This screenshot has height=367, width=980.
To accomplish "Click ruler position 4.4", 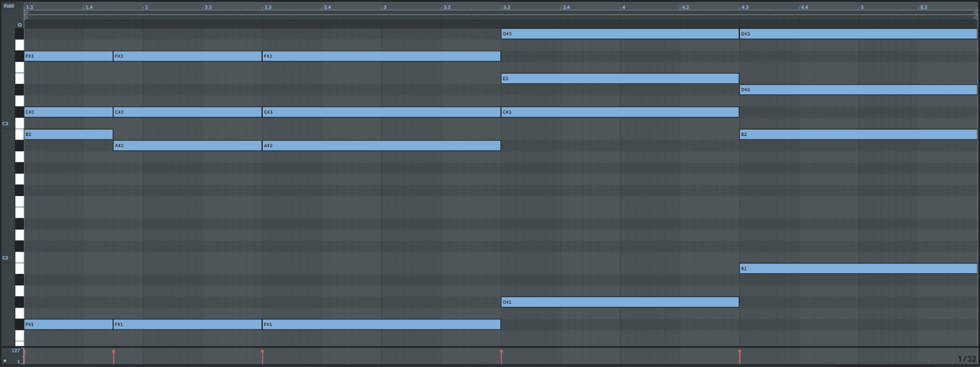I will click(x=804, y=7).
